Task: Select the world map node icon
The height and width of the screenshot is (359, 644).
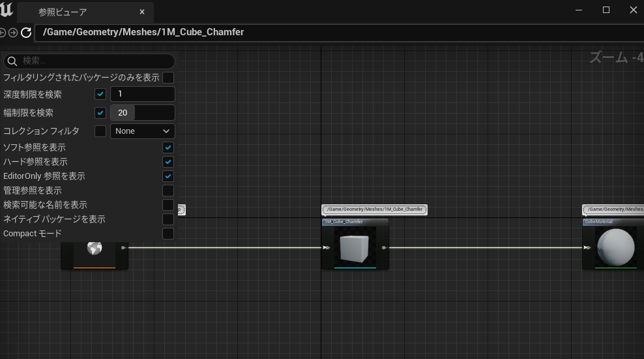Action: coord(95,248)
